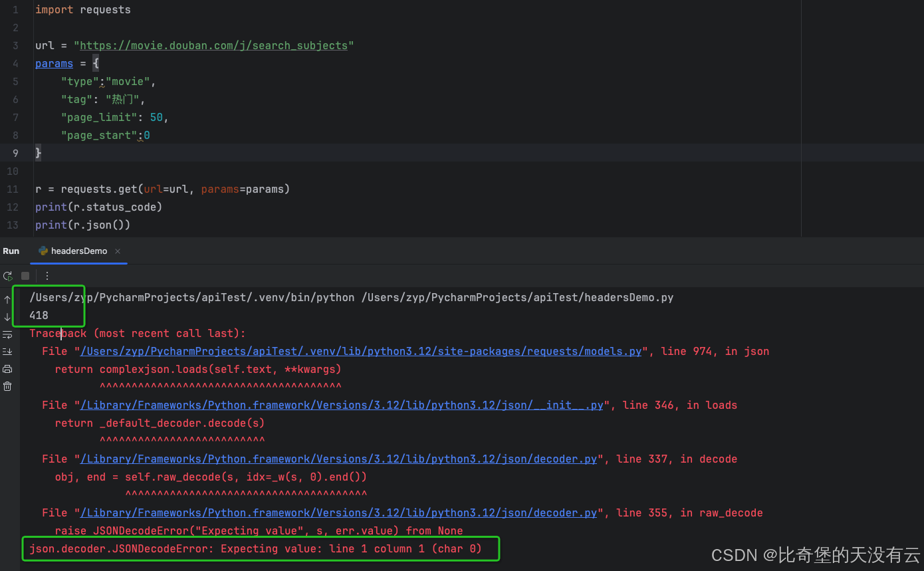Click the '"page_start":0' entry
The height and width of the screenshot is (571, 924).
(105, 136)
